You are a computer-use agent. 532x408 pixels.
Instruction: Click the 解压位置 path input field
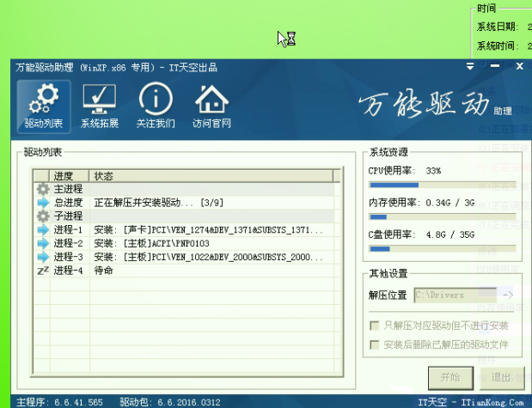pyautogui.click(x=456, y=295)
